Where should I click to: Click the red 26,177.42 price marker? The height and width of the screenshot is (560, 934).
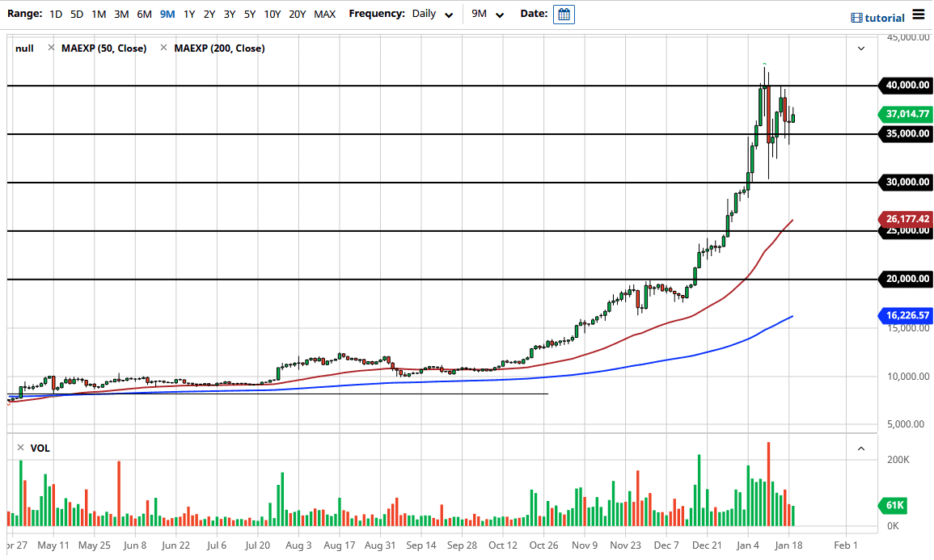click(907, 217)
